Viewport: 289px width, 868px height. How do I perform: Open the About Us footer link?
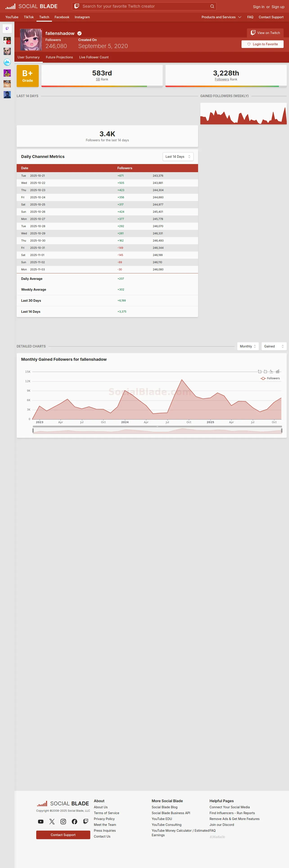[x=101, y=807]
